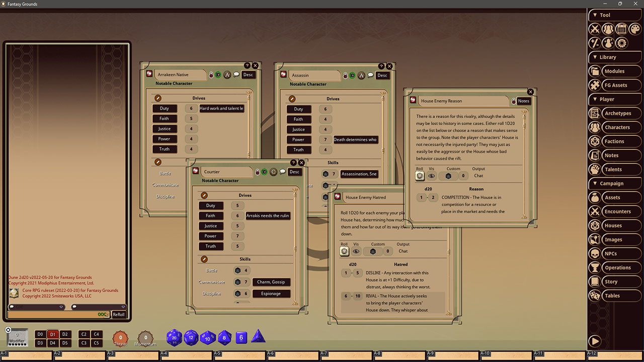Switch to the Notes tab on House Enemy Reason
The image size is (644, 362).
[523, 101]
